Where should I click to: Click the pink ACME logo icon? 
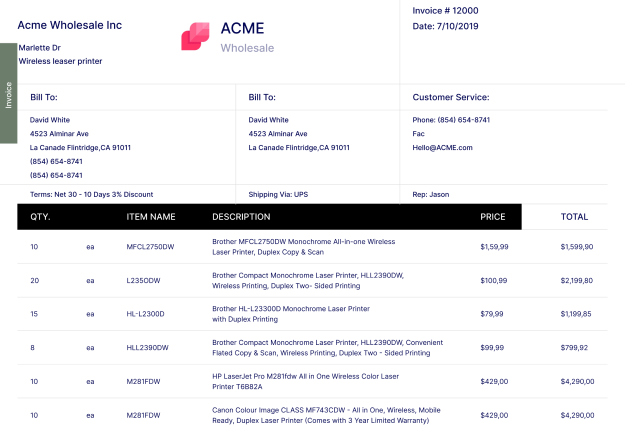point(195,36)
